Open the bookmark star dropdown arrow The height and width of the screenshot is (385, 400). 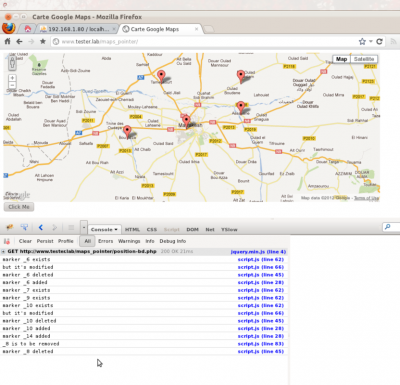coord(370,41)
